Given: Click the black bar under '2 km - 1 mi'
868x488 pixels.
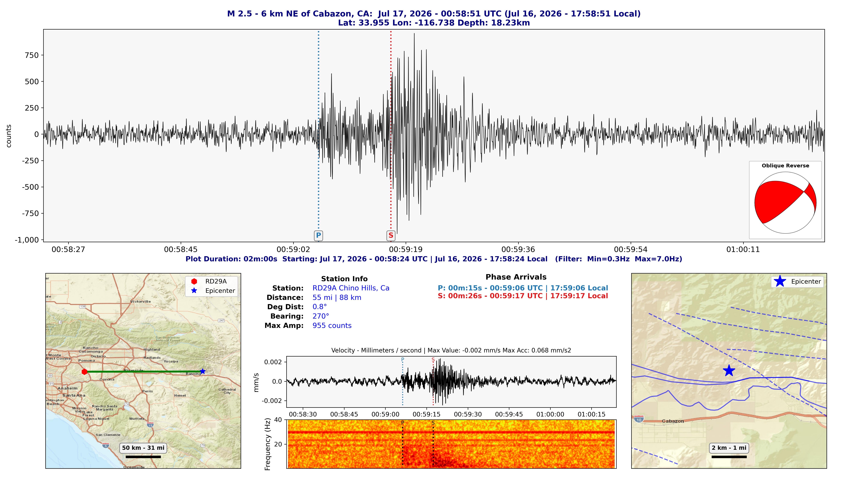Looking at the screenshot, I should click(729, 457).
